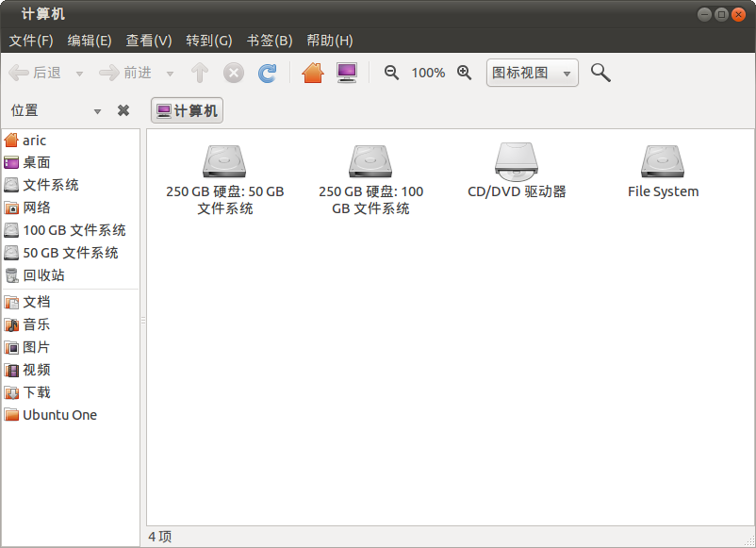The image size is (756, 548).
Task: Select 音乐 bookmark in sidebar
Action: 71,324
